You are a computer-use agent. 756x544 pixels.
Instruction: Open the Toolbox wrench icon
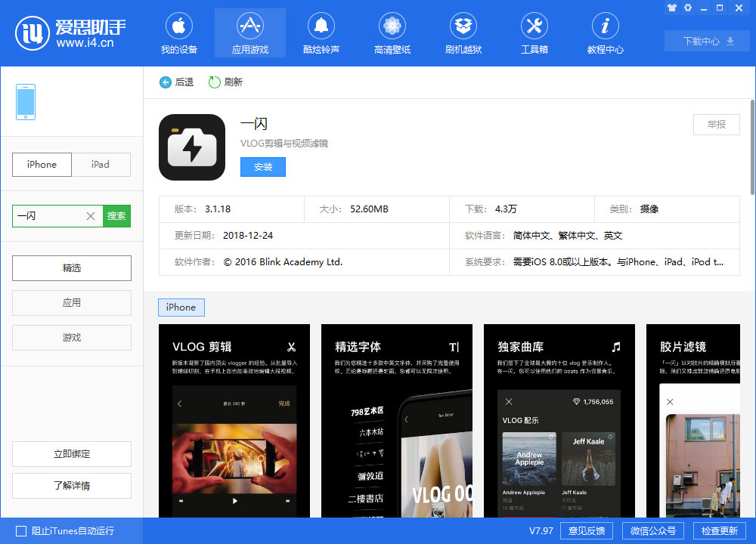pos(534,26)
